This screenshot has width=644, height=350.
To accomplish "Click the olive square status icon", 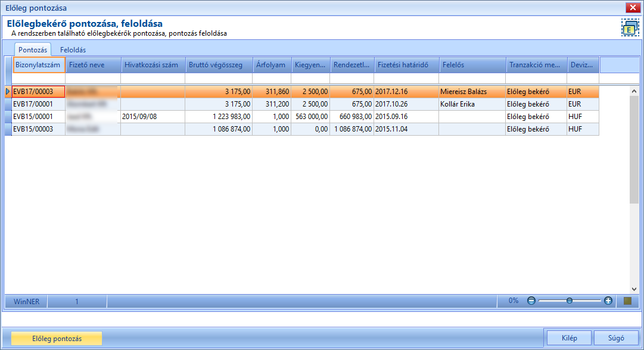I will click(x=627, y=301).
